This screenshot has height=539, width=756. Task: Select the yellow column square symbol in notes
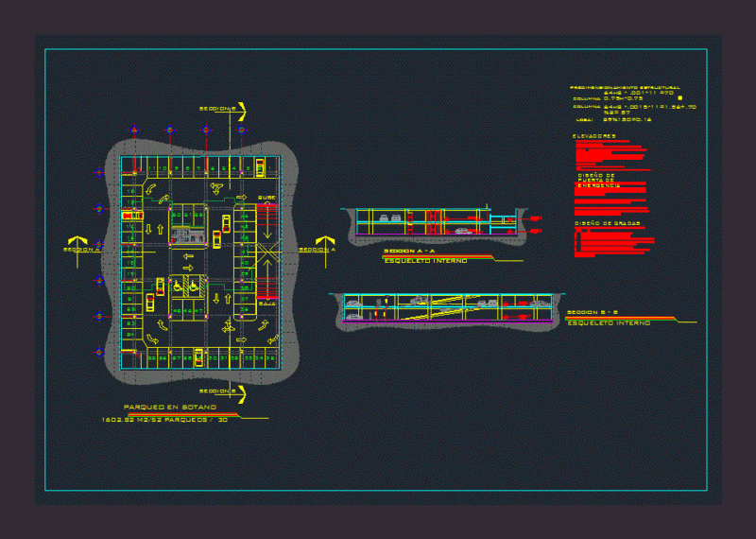coord(680,98)
